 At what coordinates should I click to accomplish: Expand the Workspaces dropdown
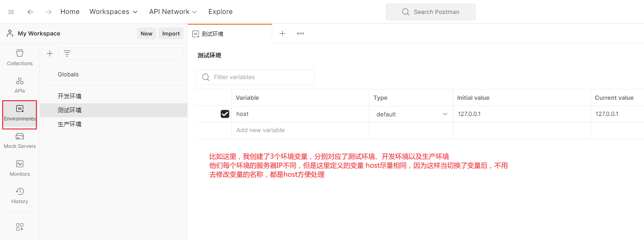(114, 12)
